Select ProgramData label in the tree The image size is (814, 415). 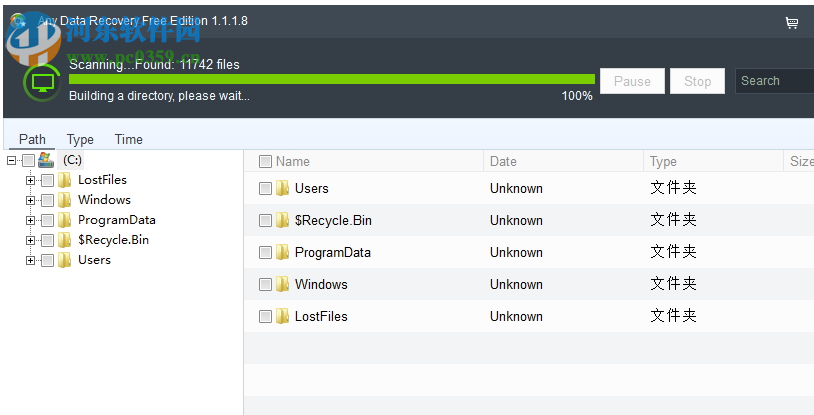117,220
